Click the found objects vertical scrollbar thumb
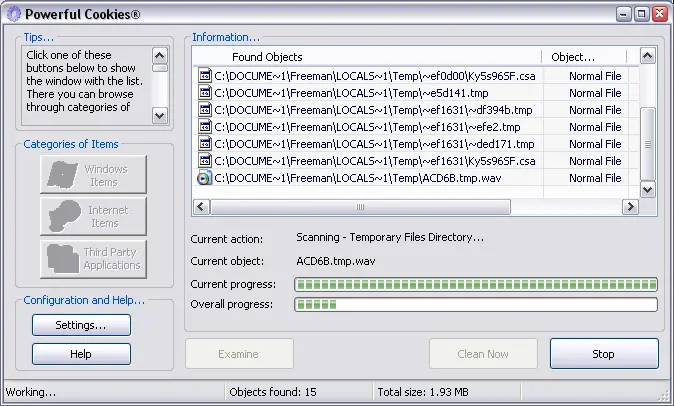The height and width of the screenshot is (406, 674). (x=648, y=144)
